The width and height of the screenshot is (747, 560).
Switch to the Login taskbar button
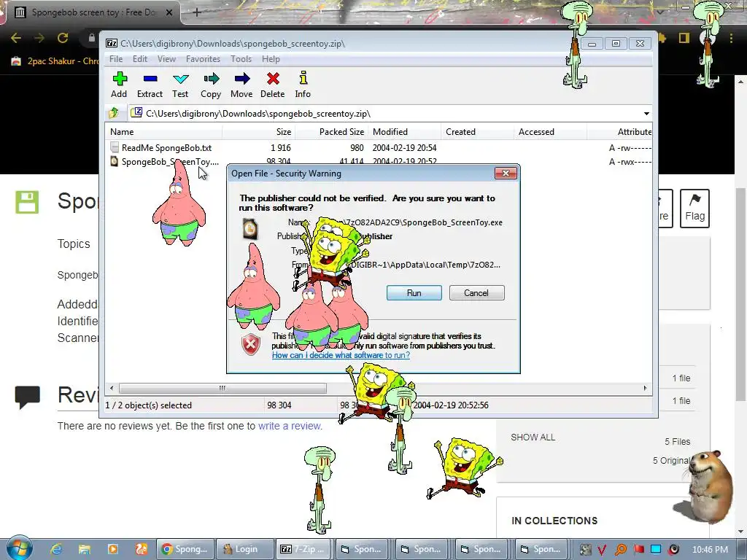click(245, 549)
